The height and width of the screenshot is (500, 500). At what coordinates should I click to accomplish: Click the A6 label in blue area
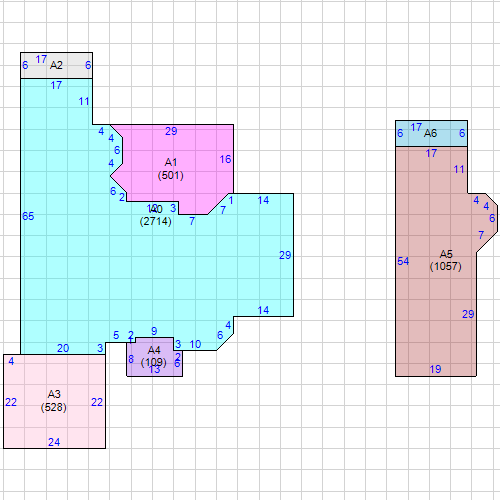point(430,133)
